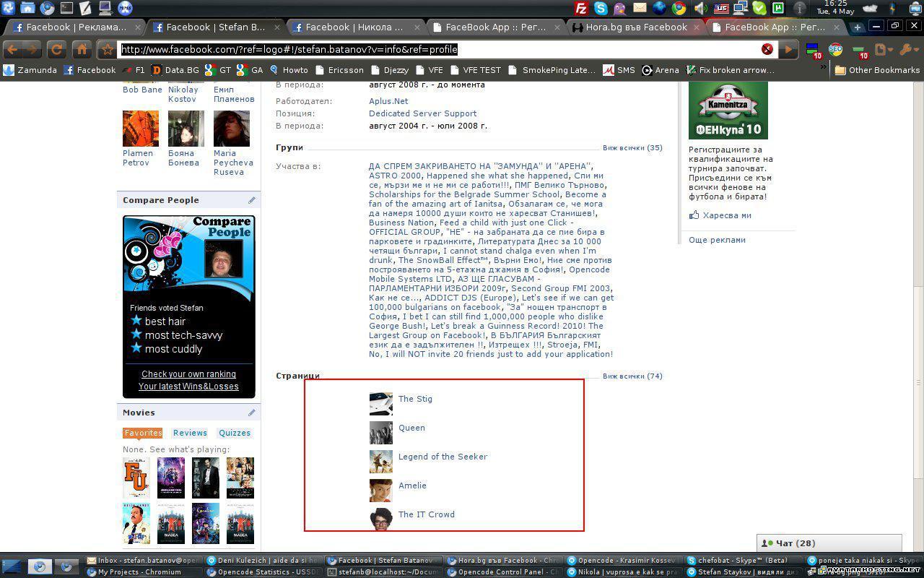Screen dimensions: 924x578
Task: Bookmark this page with the star icon
Action: 108,49
